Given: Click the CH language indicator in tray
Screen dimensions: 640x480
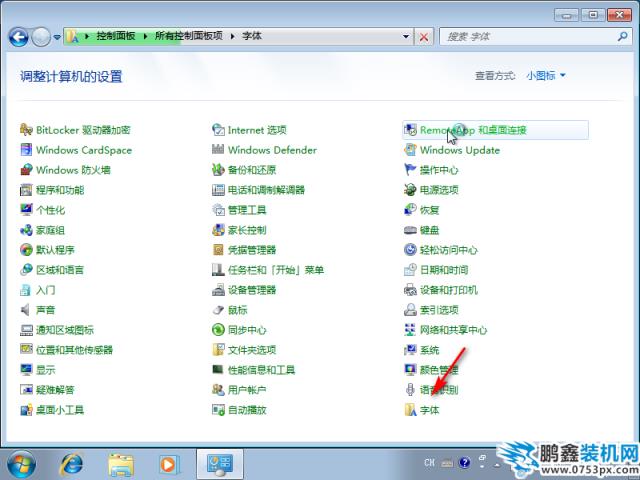Looking at the screenshot, I should (x=429, y=462).
